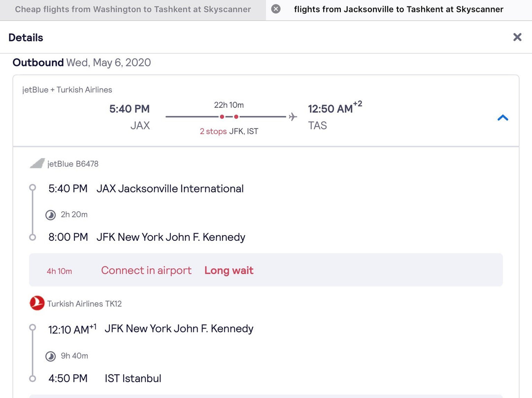
Task: Click the first red stop dot on route
Action: coord(222,117)
